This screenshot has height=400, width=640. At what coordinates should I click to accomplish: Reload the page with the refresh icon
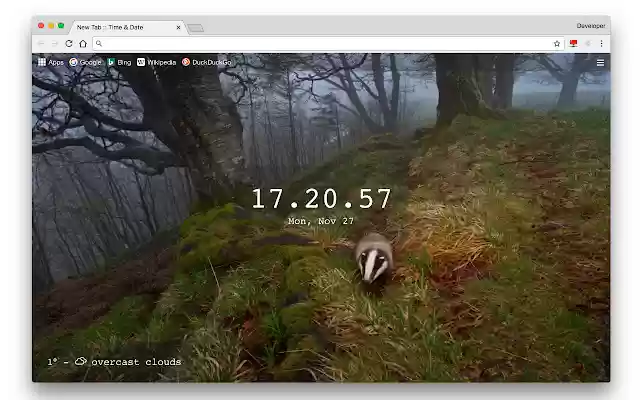point(69,44)
